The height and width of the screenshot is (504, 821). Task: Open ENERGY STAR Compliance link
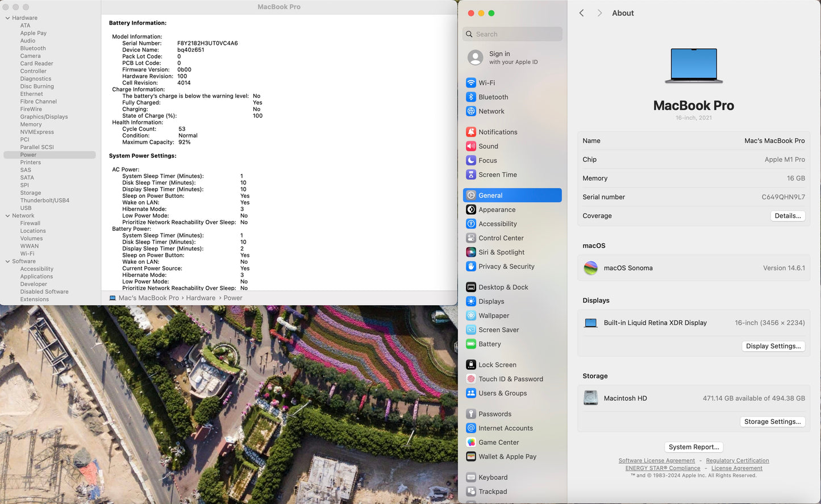pos(663,468)
